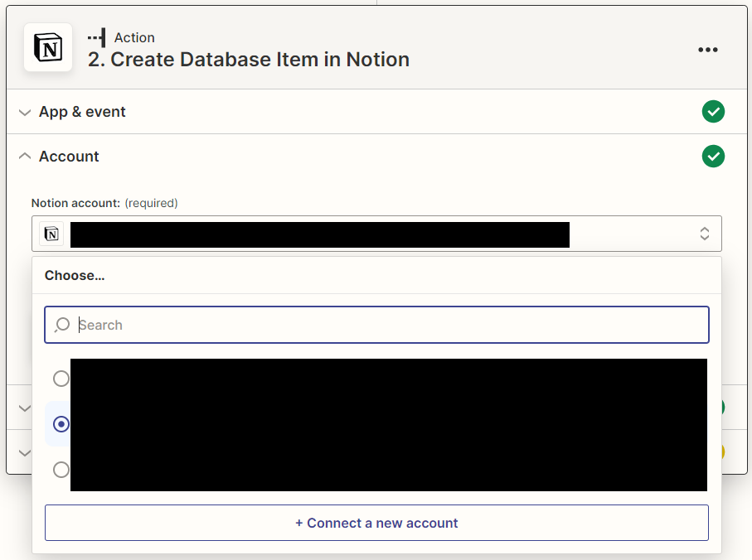
Task: Click the Account heading text
Action: (69, 157)
